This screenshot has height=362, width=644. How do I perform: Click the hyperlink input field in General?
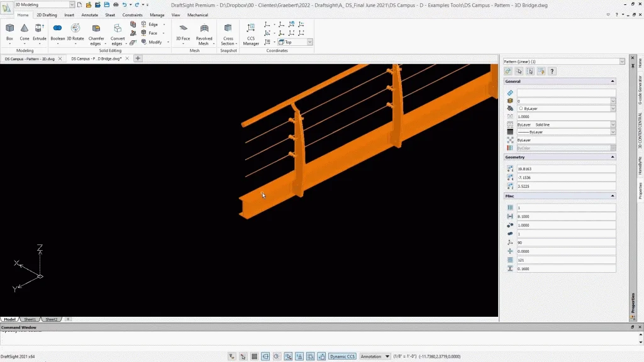[566, 92]
